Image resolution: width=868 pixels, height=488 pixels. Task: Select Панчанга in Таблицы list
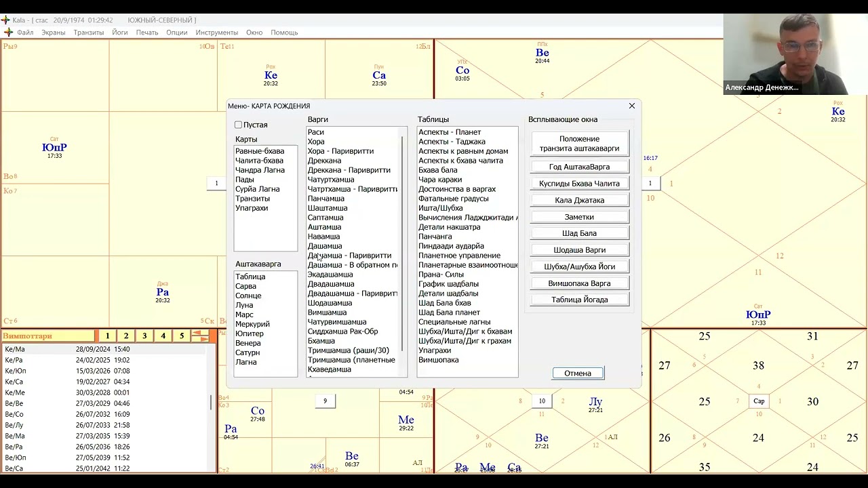[x=435, y=237]
